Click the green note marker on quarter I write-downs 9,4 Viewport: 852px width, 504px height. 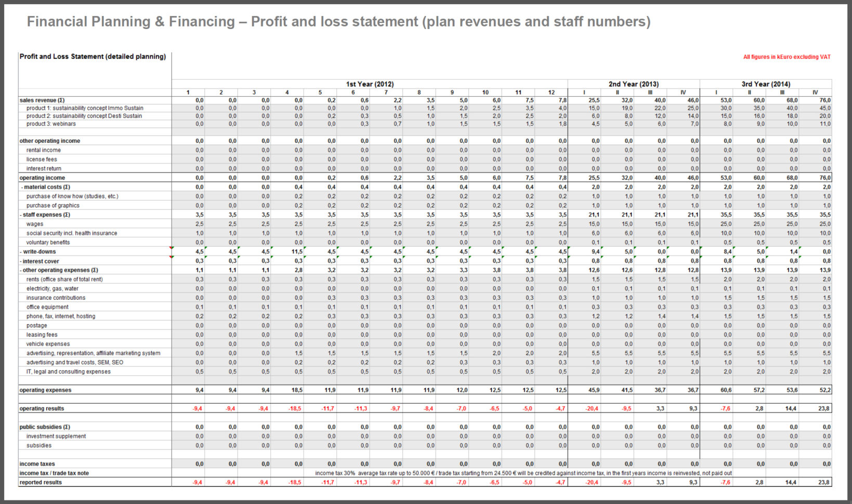[601, 248]
